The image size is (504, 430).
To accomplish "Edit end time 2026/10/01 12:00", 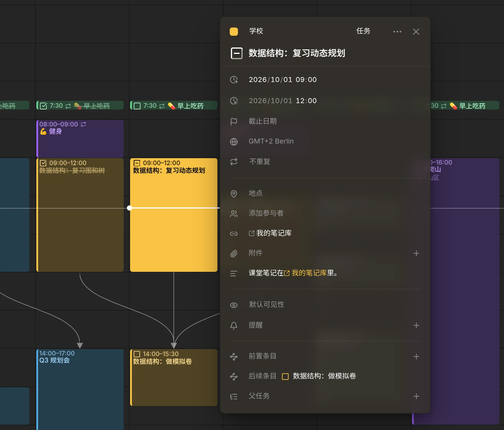I will [283, 101].
